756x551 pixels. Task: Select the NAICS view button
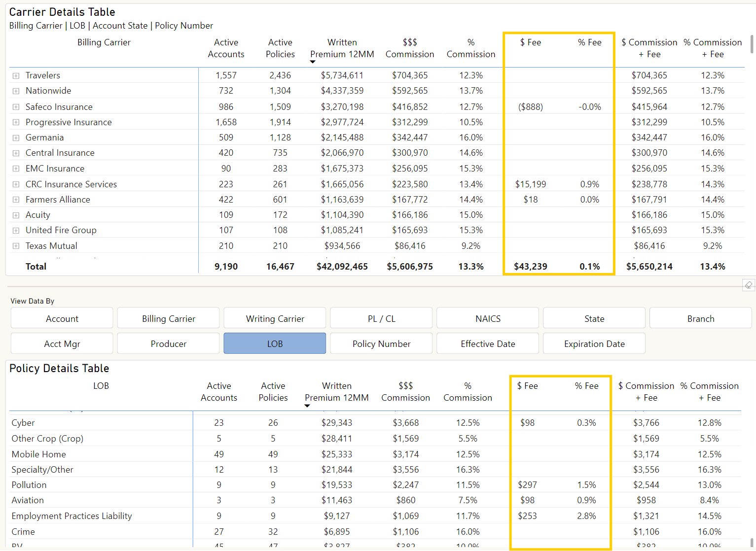pyautogui.click(x=488, y=318)
